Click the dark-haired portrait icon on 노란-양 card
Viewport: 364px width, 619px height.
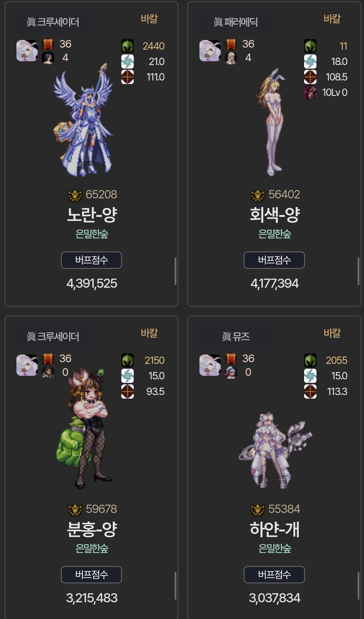(x=48, y=58)
